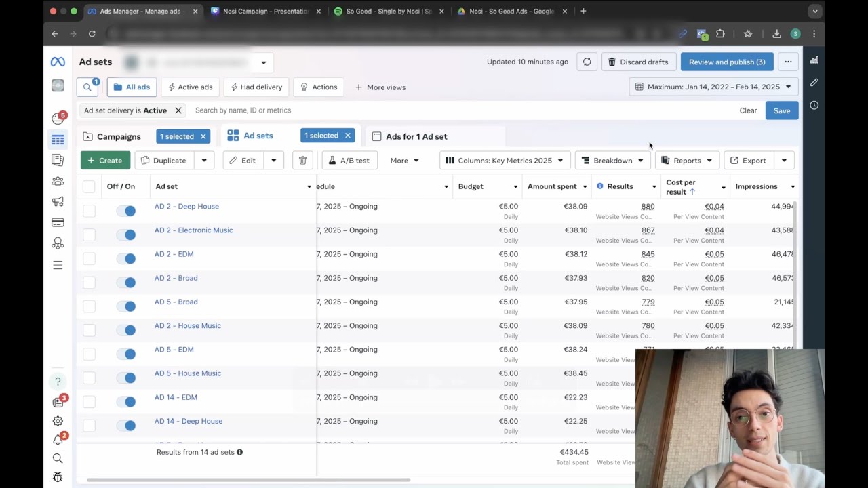Open the notifications bell in sidebar
Viewport: 868px width, 488px height.
[58, 440]
